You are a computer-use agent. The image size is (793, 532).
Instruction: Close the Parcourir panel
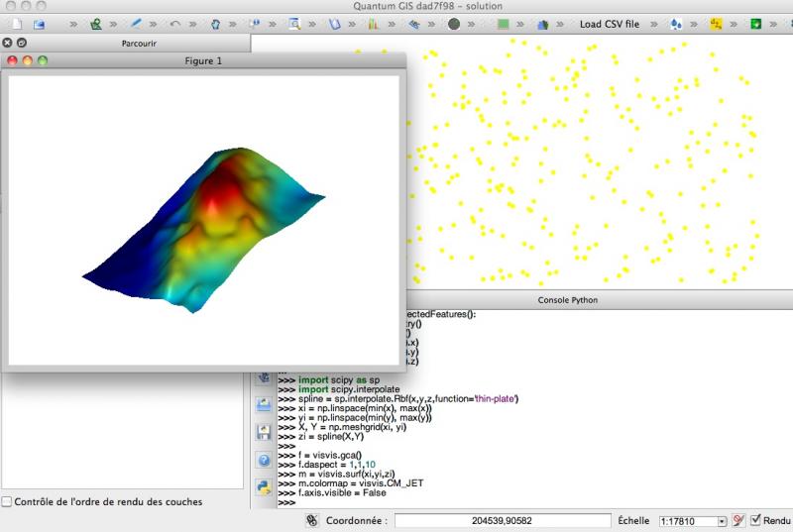tap(8, 43)
